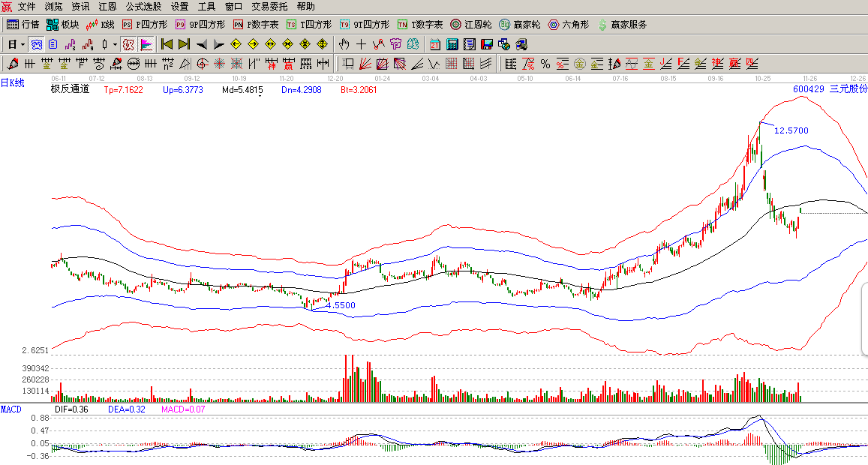The image size is (868, 465).
Task: Open the 江恩 menu
Action: click(x=107, y=6)
